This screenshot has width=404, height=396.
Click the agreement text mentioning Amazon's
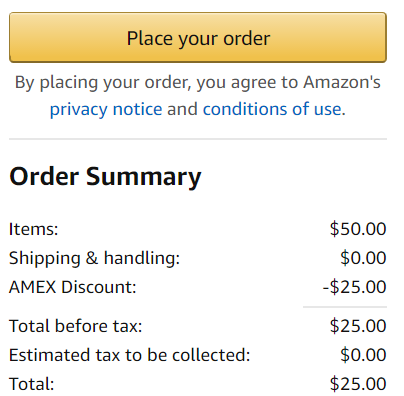(x=198, y=82)
